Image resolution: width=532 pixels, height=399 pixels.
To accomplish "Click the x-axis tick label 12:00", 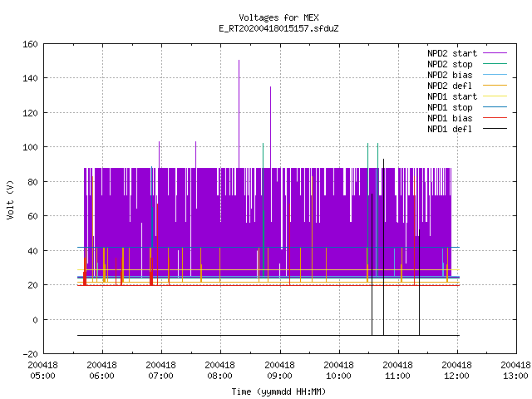I will click(456, 376).
